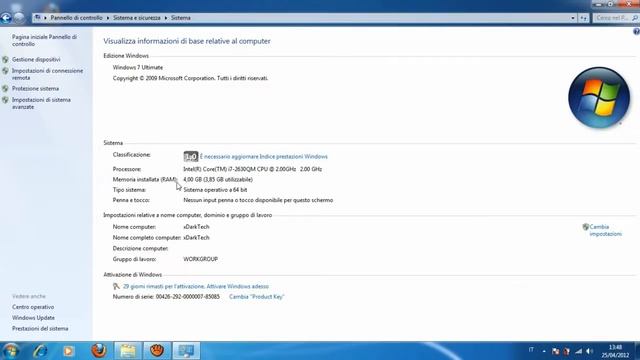Click the help question mark icon
Screen dimensions: 640x360
(636, 32)
